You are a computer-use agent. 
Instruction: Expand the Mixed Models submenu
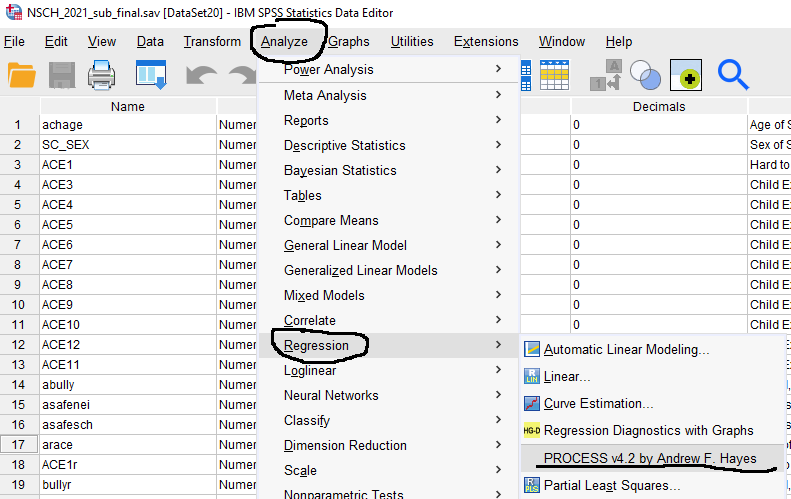[388, 295]
